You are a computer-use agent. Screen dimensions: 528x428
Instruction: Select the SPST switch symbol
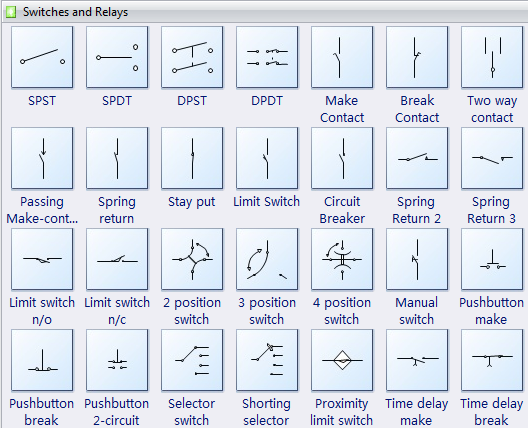[x=42, y=57]
